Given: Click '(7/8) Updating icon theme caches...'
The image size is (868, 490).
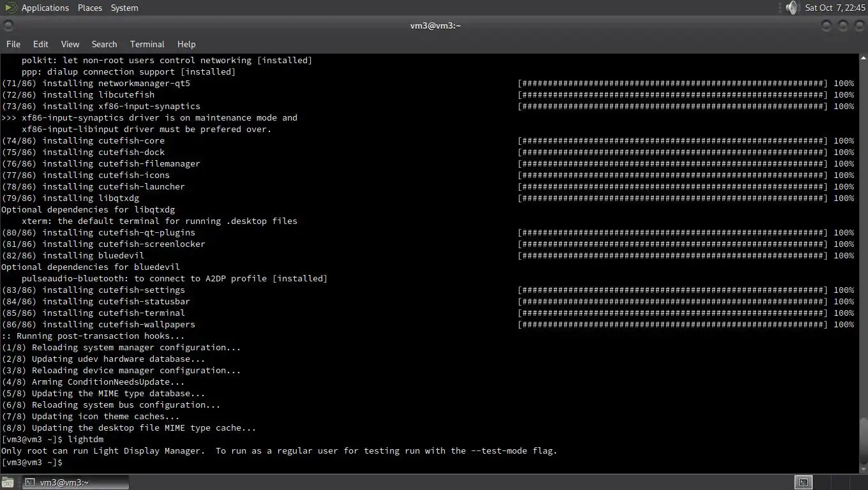Looking at the screenshot, I should [x=91, y=417].
